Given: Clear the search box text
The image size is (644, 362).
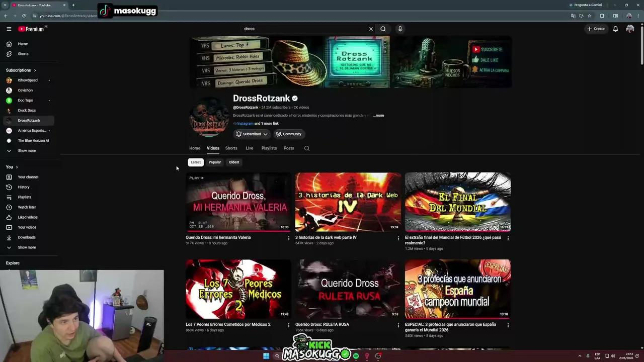Looking at the screenshot, I should point(371,29).
